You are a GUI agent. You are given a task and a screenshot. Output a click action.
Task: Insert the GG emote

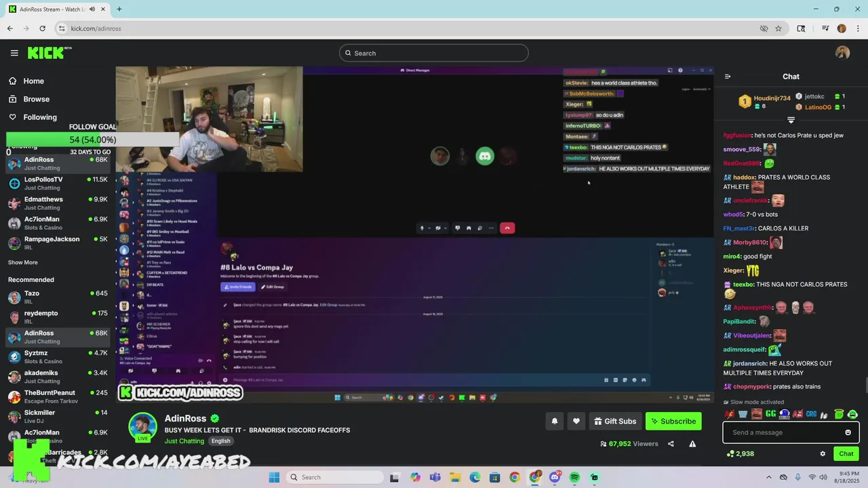[770, 413]
